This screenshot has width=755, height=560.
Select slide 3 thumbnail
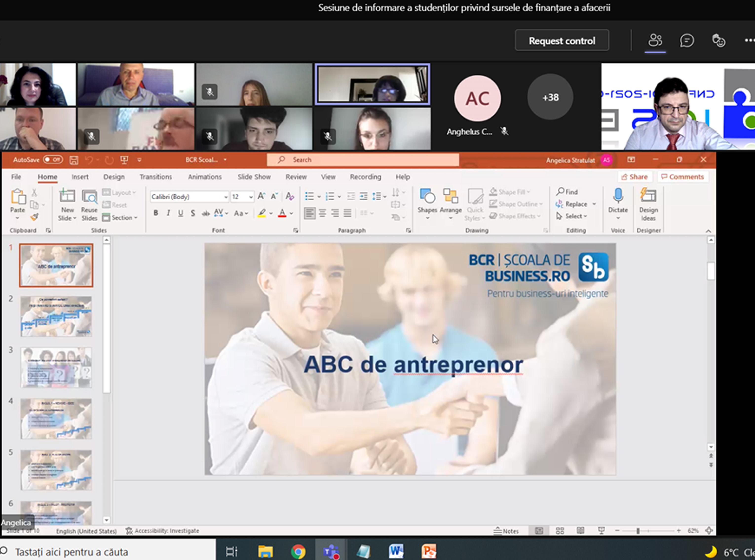pyautogui.click(x=56, y=367)
